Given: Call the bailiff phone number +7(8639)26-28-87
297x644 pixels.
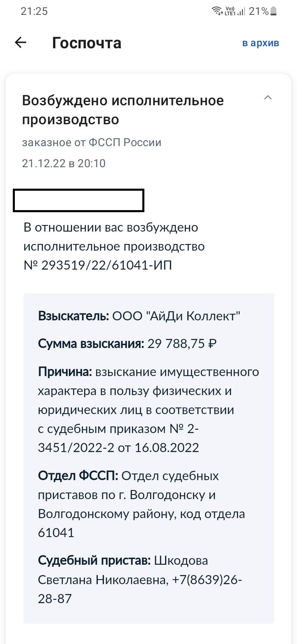Looking at the screenshot, I should coord(206,580).
